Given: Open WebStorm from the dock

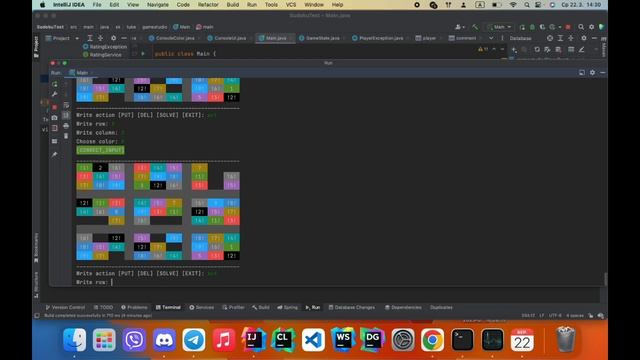Looking at the screenshot, I should coord(343,340).
